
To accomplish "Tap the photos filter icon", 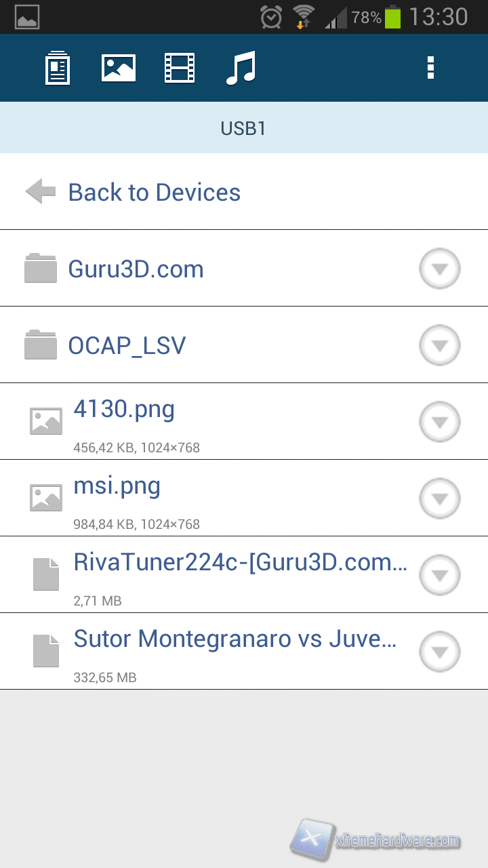I will pos(119,68).
